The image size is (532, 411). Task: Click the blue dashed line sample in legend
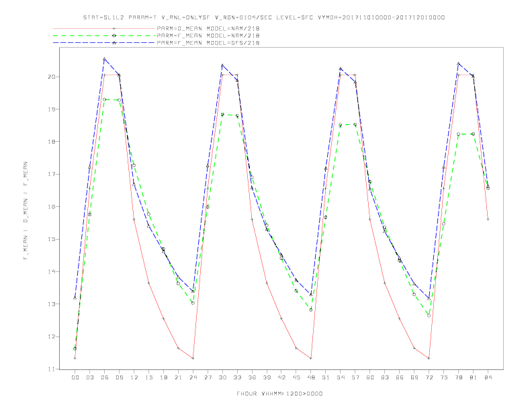tap(104, 43)
